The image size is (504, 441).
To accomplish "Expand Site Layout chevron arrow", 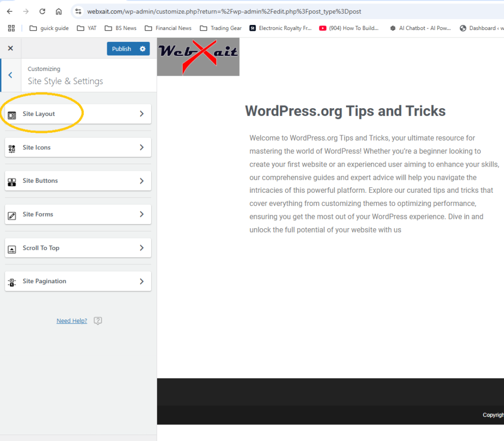I will tap(142, 114).
